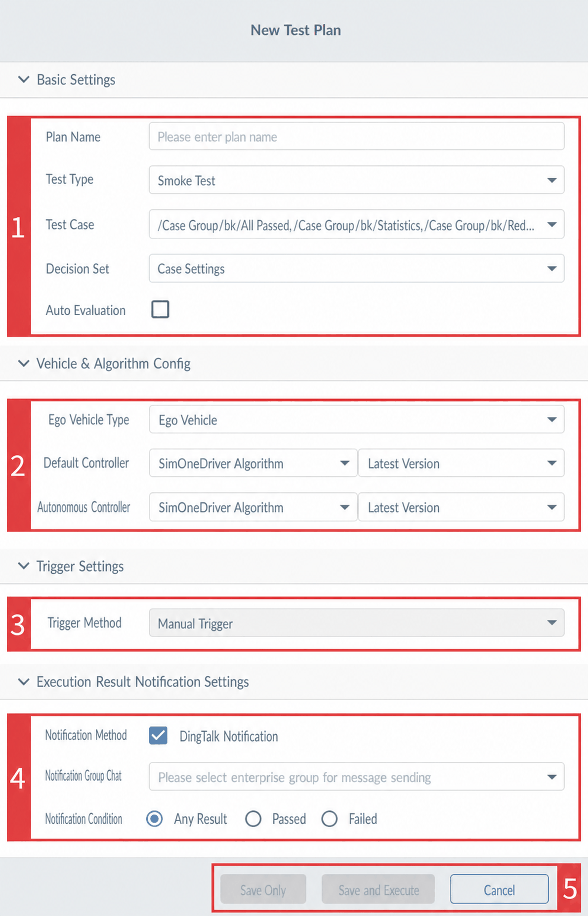
Task: Open Autonomous Controller Latest Version dropdown
Action: [461, 507]
